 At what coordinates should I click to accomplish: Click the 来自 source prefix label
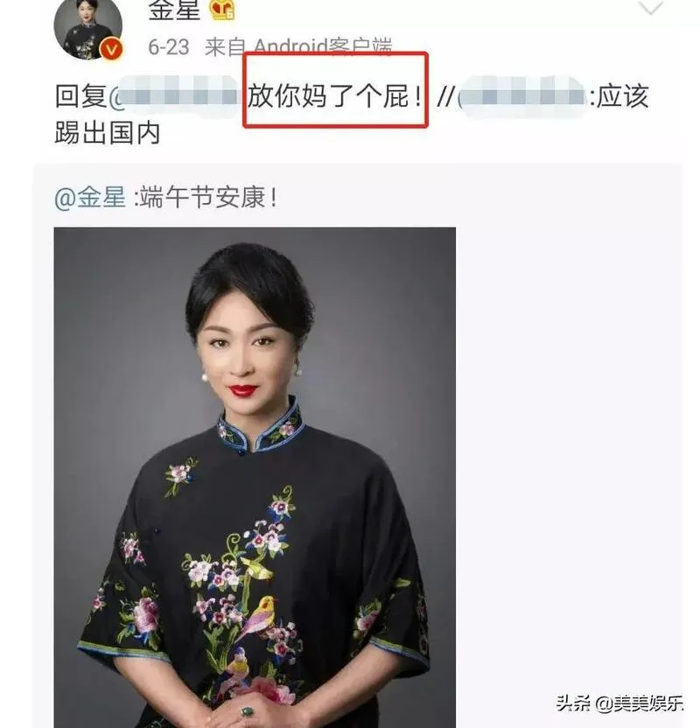tap(226, 47)
